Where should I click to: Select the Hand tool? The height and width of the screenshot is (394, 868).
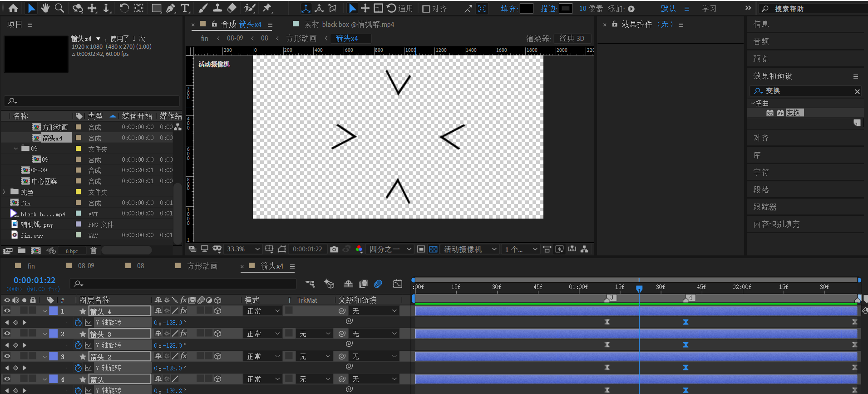point(45,8)
